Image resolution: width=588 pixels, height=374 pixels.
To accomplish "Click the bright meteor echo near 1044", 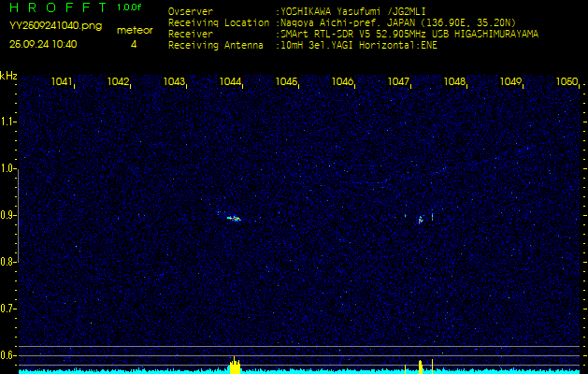I will pos(234,218).
